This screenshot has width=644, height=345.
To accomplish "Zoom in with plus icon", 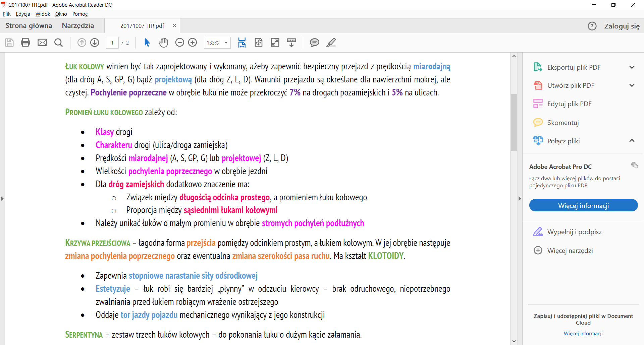I will tap(193, 43).
